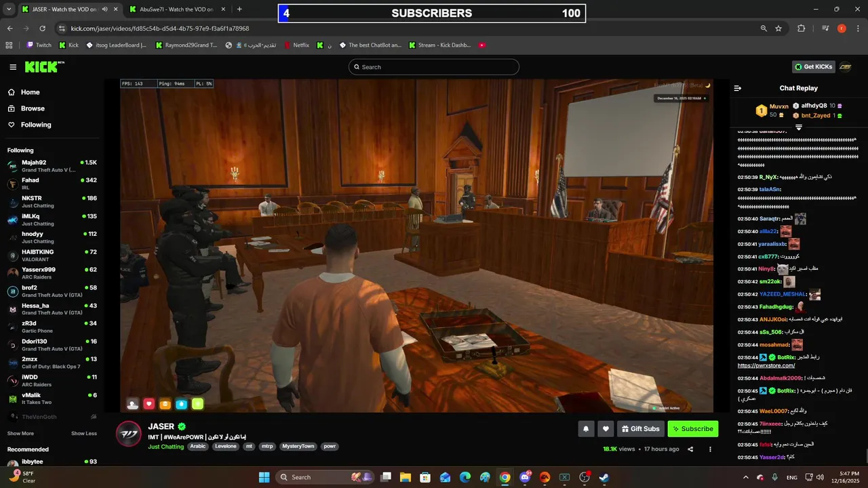868x488 pixels.
Task: Focus the Kick search box
Action: point(434,67)
